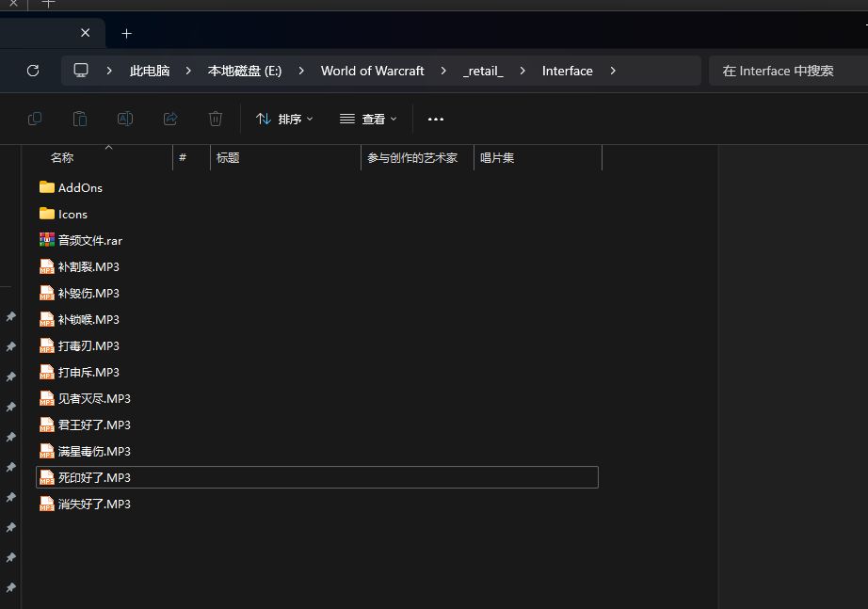Screen dimensions: 868x609
Task: Select the 音频文件.rar archive
Action: (x=89, y=240)
